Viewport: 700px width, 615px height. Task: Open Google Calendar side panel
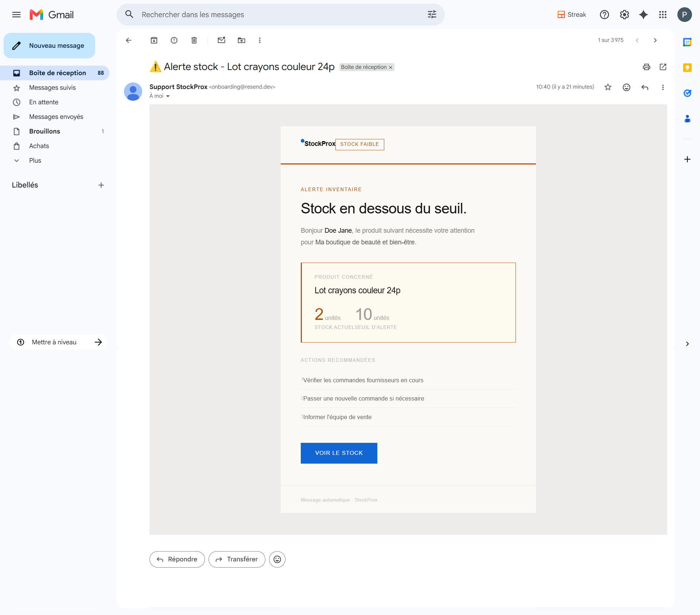pos(687,42)
